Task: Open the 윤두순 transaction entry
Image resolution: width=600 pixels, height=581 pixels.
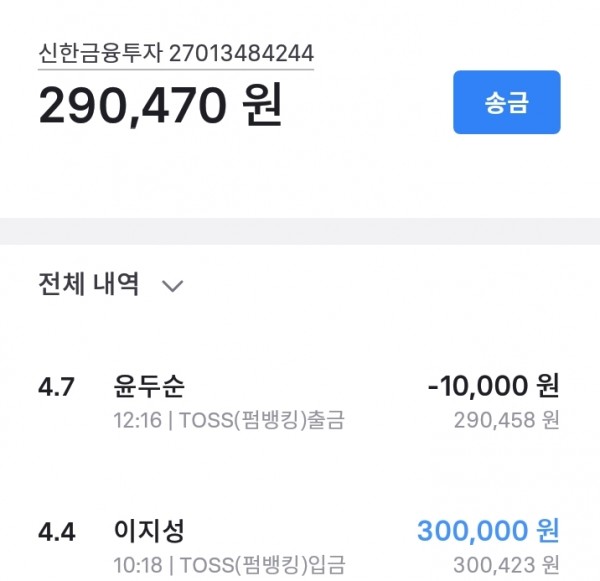Action: pos(150,387)
